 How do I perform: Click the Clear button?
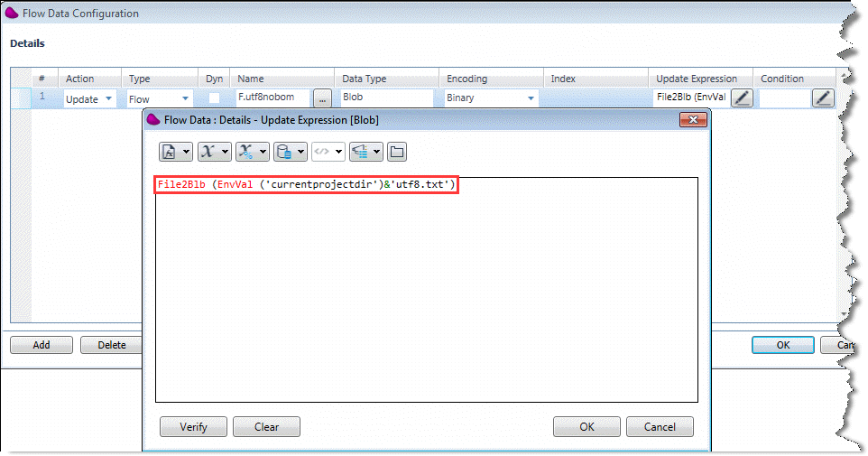(x=266, y=427)
